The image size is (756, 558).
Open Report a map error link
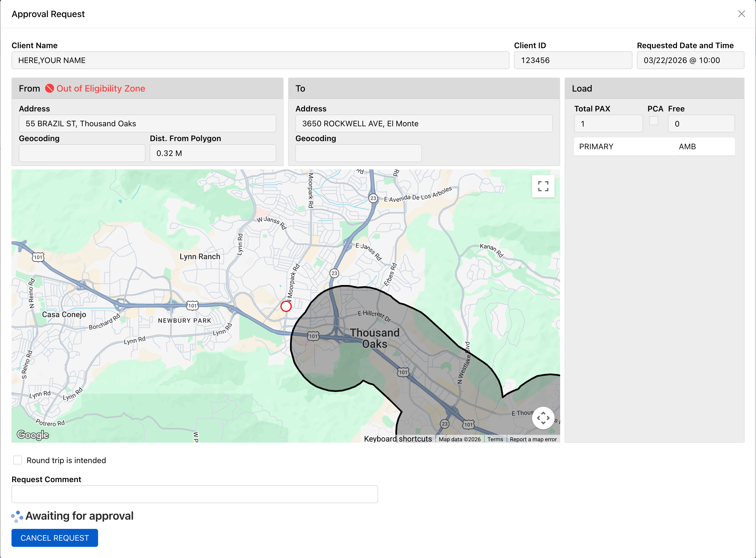[533, 439]
